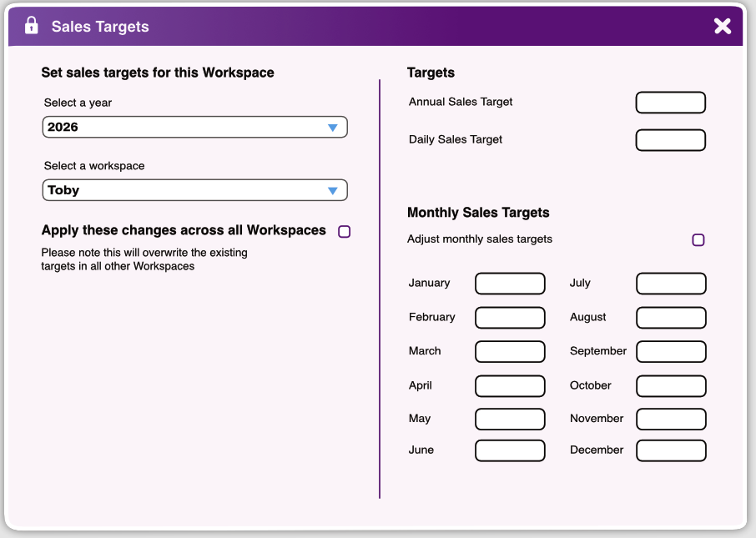Click the Daily Sales Target label
The image size is (756, 538).
click(456, 139)
